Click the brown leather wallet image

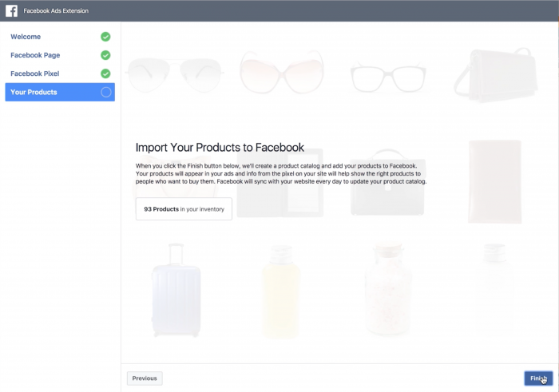495,182
